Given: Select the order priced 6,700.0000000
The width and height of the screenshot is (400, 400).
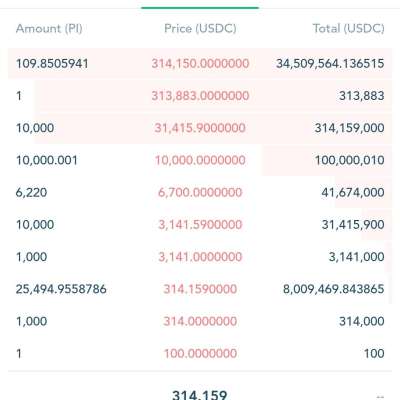Looking at the screenshot, I should [x=200, y=192].
